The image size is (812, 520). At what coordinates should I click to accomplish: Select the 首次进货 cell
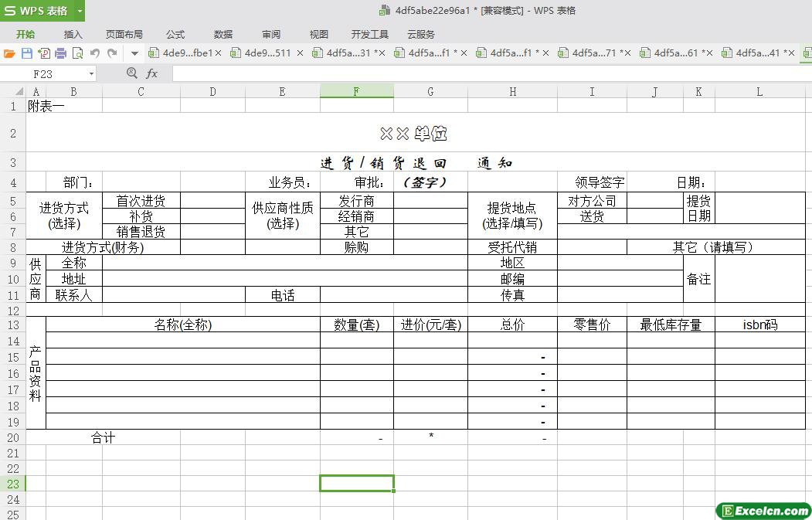[x=141, y=200]
